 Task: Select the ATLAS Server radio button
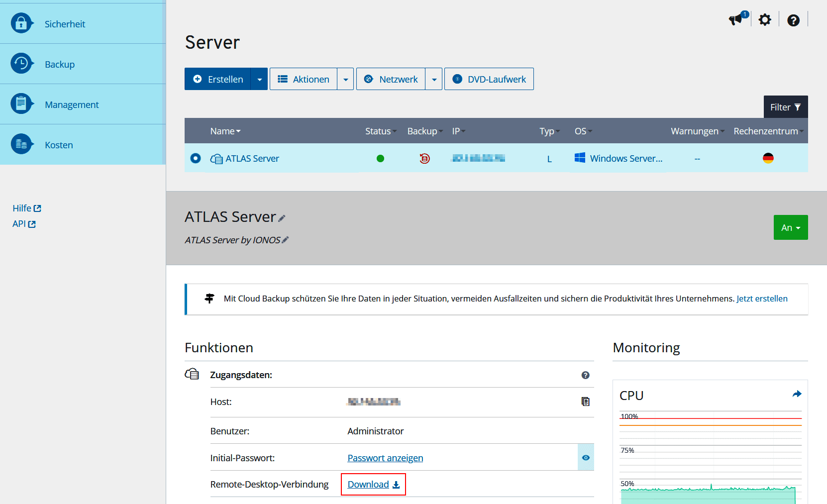coord(196,158)
